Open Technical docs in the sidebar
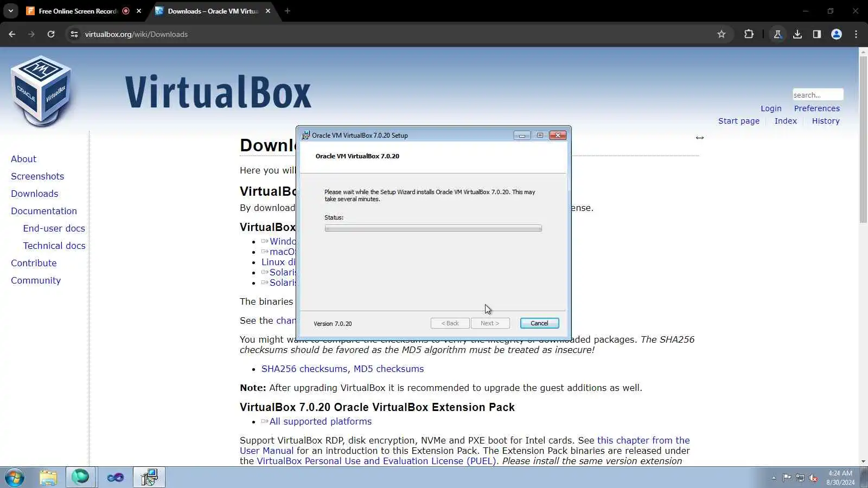 pyautogui.click(x=54, y=246)
